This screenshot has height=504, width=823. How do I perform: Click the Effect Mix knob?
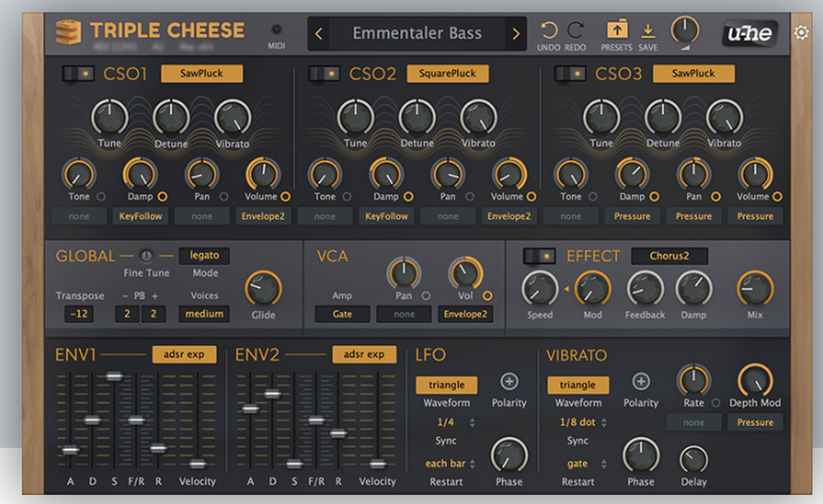[755, 289]
